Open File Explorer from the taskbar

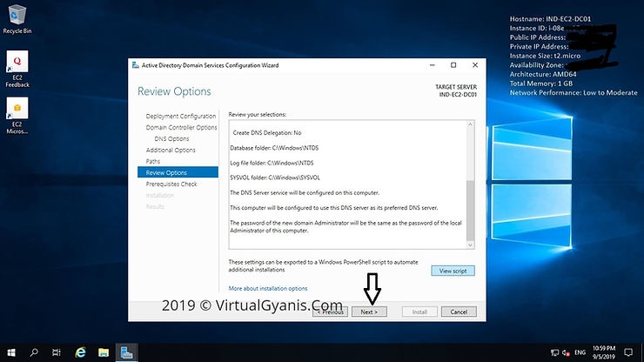pos(103,352)
